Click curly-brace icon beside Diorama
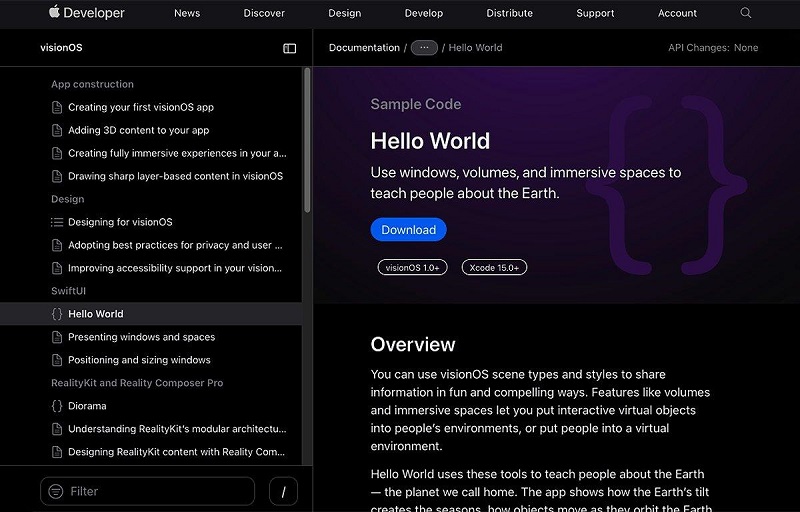This screenshot has width=800, height=512. (x=57, y=406)
